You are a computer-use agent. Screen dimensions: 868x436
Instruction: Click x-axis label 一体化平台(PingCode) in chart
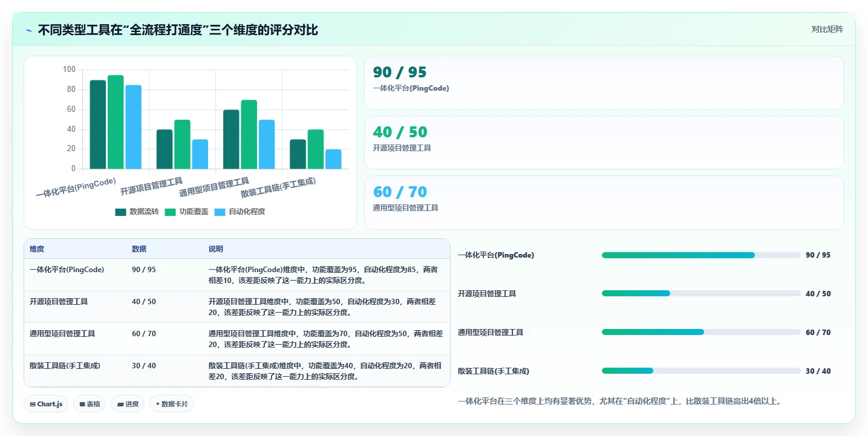coord(76,187)
